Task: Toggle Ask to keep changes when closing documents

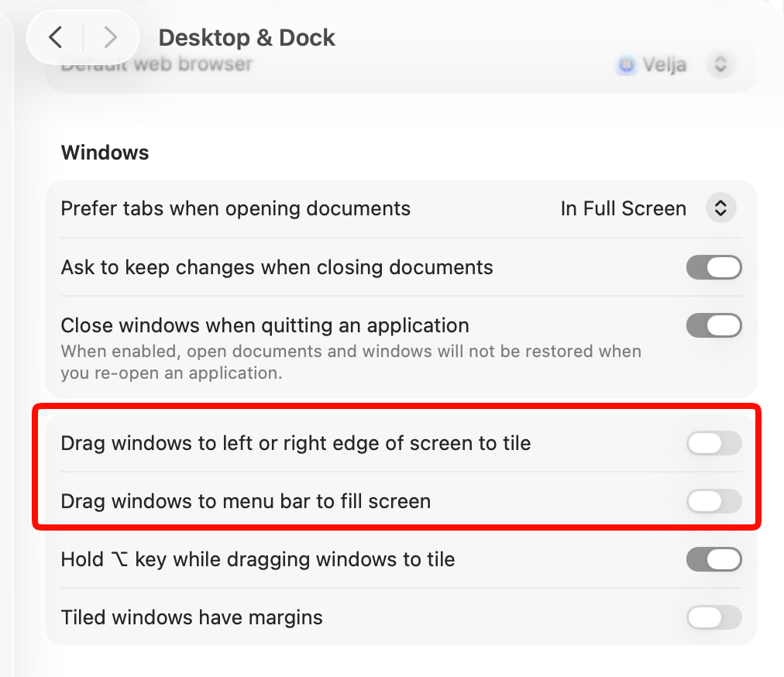Action: pos(714,267)
